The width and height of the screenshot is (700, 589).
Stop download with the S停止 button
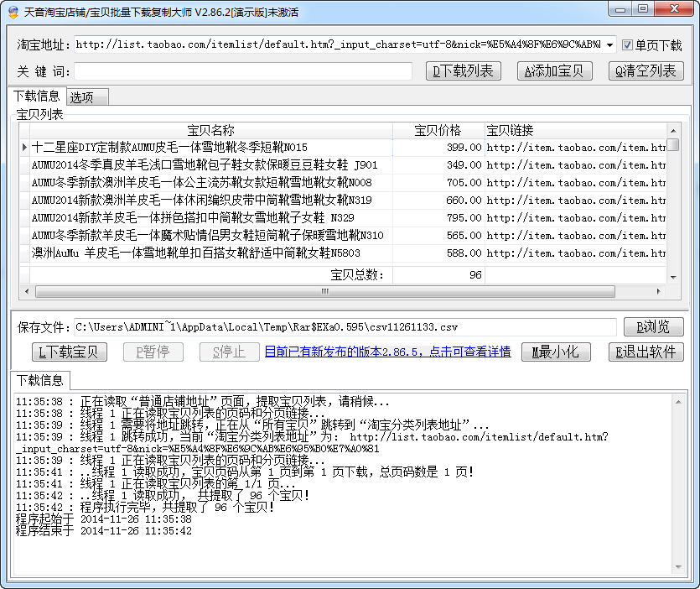228,352
